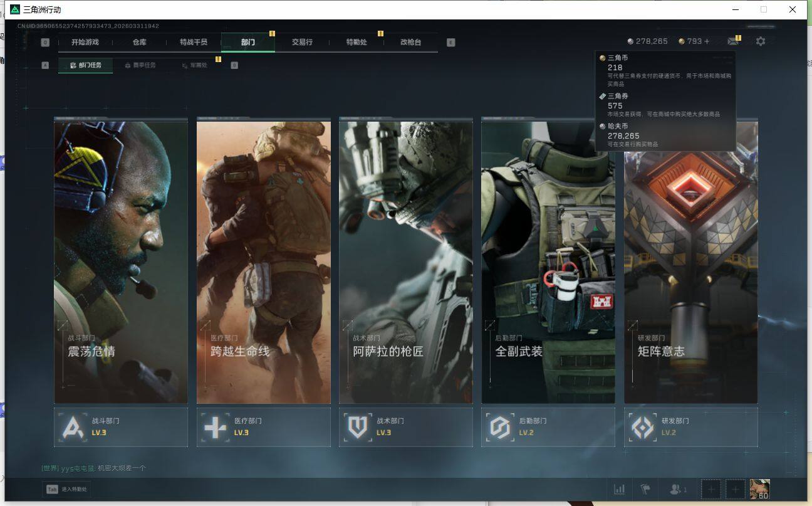The width and height of the screenshot is (812, 506).
Task: Click the flags icon in bottom bar
Action: [645, 489]
